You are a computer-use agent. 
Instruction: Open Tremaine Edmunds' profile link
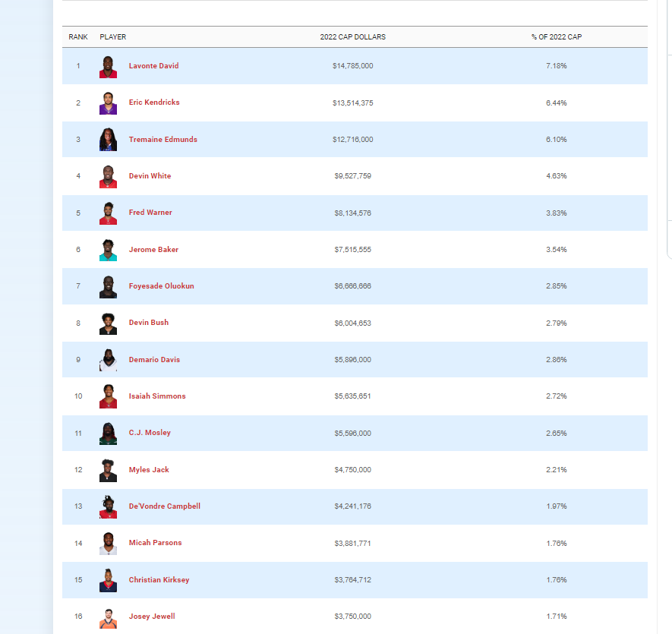click(x=162, y=139)
